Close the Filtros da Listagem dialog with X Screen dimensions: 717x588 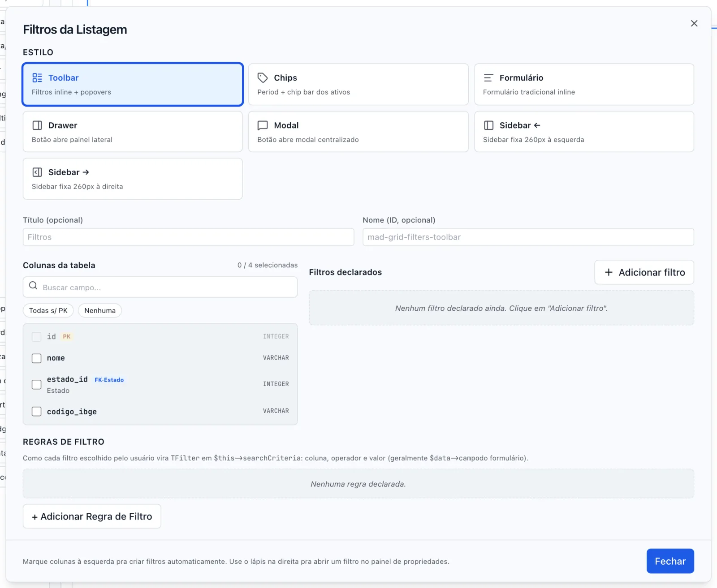coord(694,23)
